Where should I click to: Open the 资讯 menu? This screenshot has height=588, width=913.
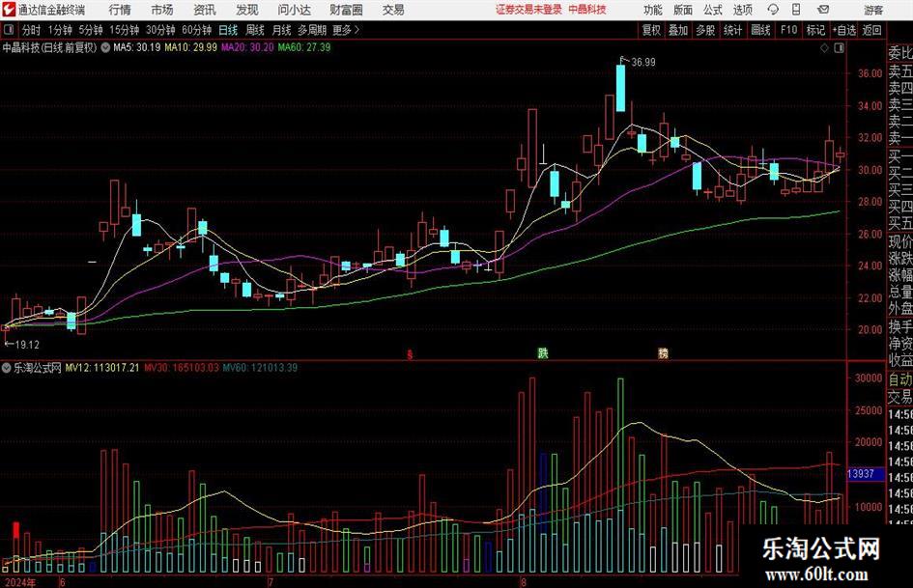pos(205,10)
